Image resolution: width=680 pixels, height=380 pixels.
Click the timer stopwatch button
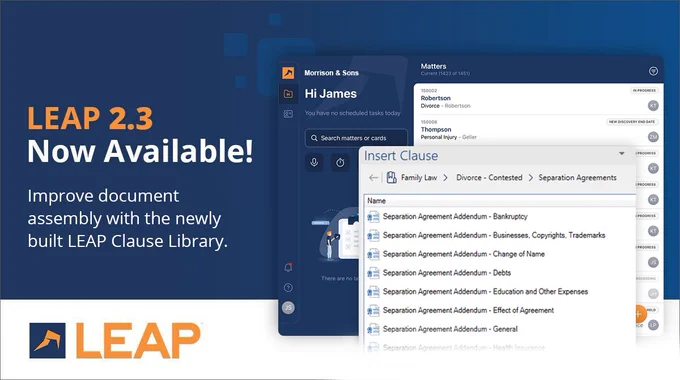pyautogui.click(x=340, y=163)
